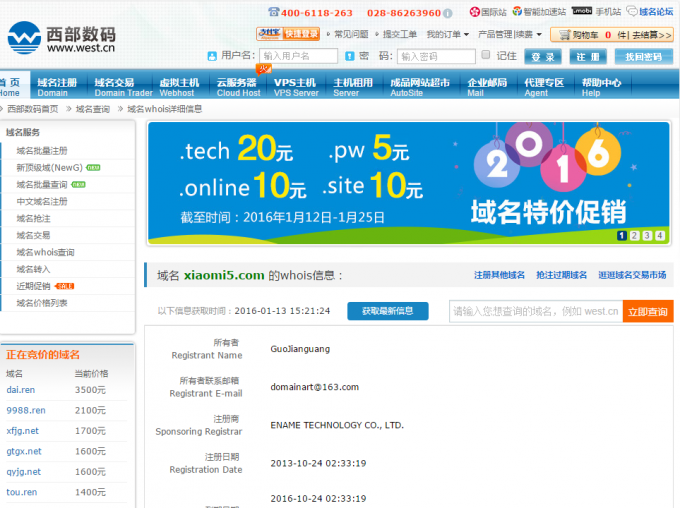Click the West.cn logo
Screen dimensions: 680x508
[57, 37]
